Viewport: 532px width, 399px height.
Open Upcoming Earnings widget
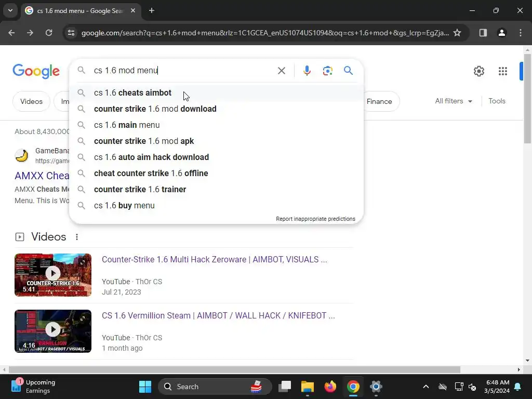[x=33, y=387]
